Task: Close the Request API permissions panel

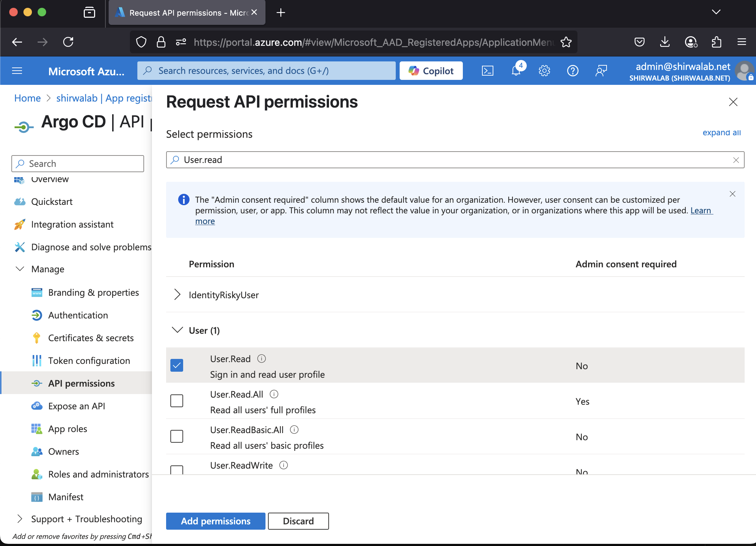Action: pyautogui.click(x=733, y=102)
